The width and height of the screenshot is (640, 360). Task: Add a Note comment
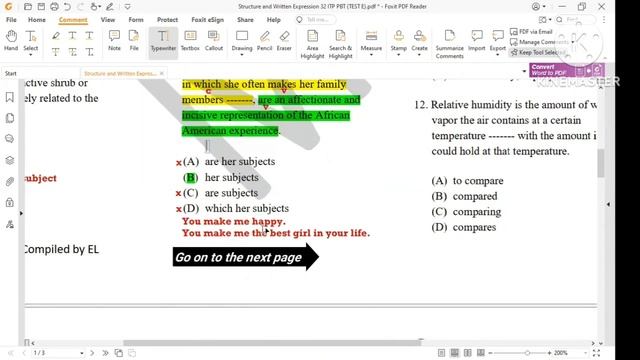pyautogui.click(x=114, y=40)
